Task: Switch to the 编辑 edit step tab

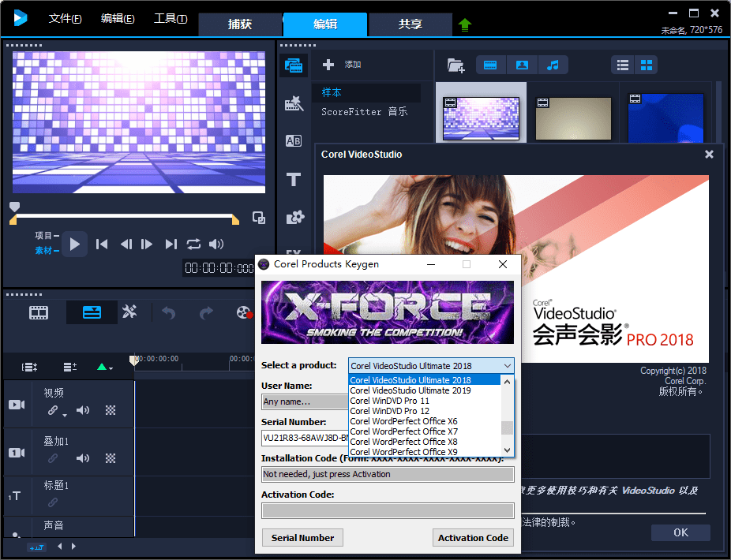Action: tap(325, 24)
